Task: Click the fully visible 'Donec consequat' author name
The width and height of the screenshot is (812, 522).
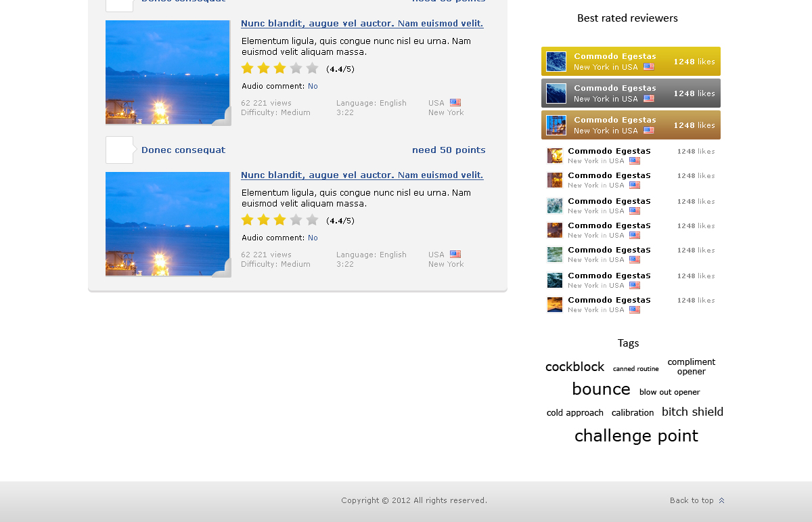Action: pos(183,150)
